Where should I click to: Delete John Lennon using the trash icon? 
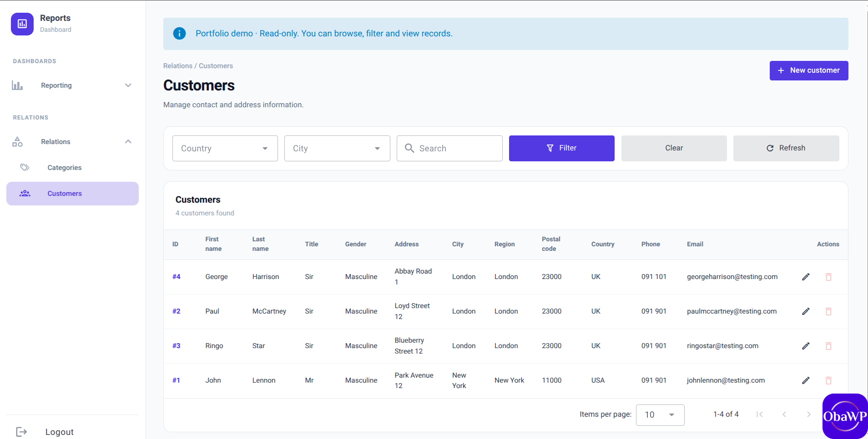click(x=828, y=380)
